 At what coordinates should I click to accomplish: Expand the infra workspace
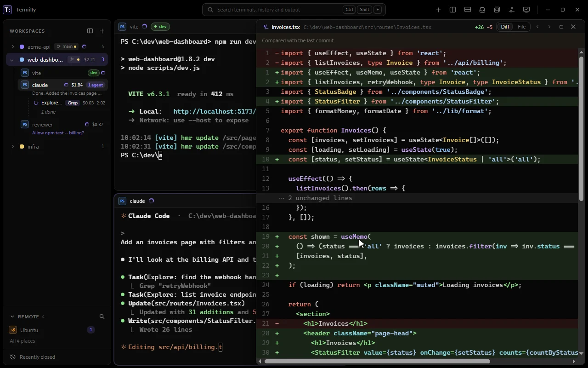(x=13, y=147)
